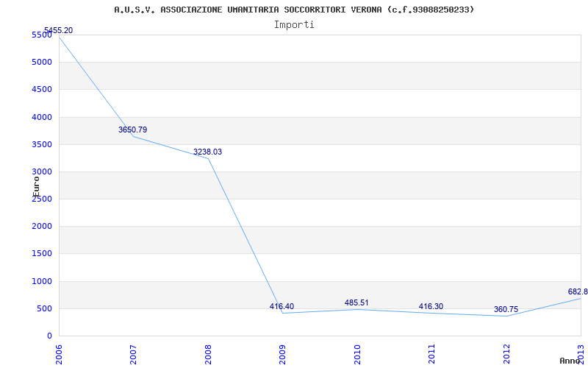
Task: Click the 0 y-axis value
Action: click(49, 336)
